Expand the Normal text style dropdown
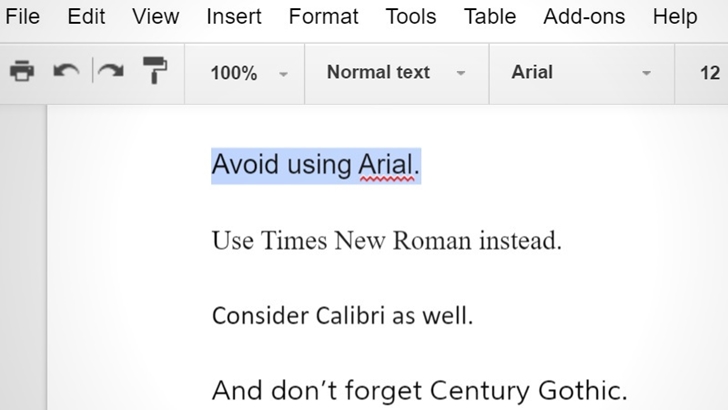 396,73
